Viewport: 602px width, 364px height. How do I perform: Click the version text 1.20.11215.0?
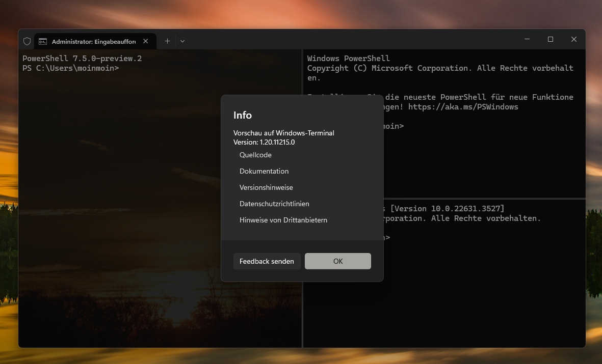277,143
